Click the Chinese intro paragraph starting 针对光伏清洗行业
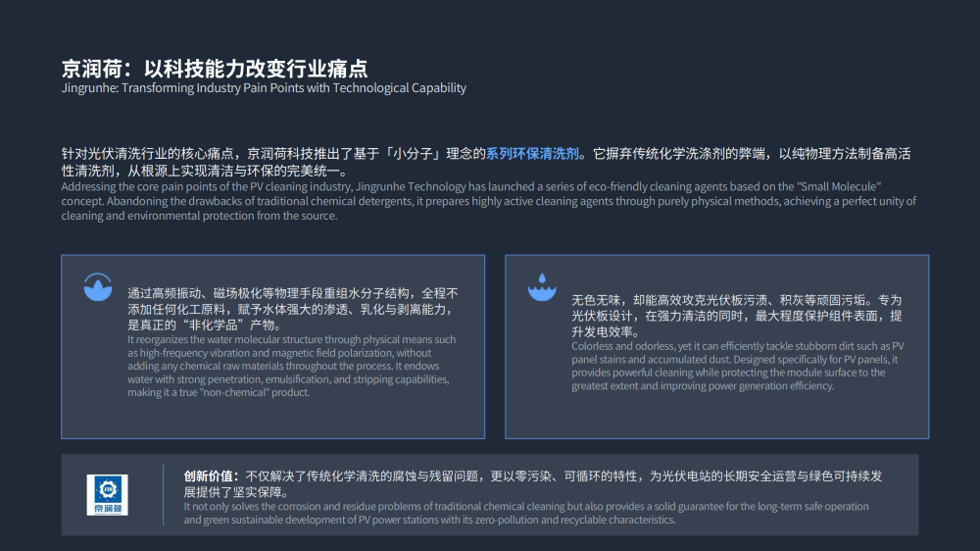980x551 pixels. click(x=486, y=162)
